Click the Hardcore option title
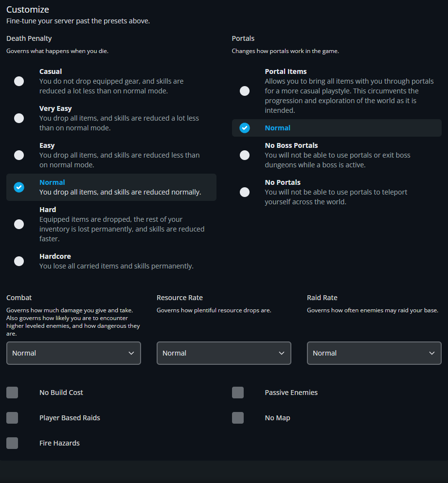Screen dimensions: 448x483 [55, 256]
